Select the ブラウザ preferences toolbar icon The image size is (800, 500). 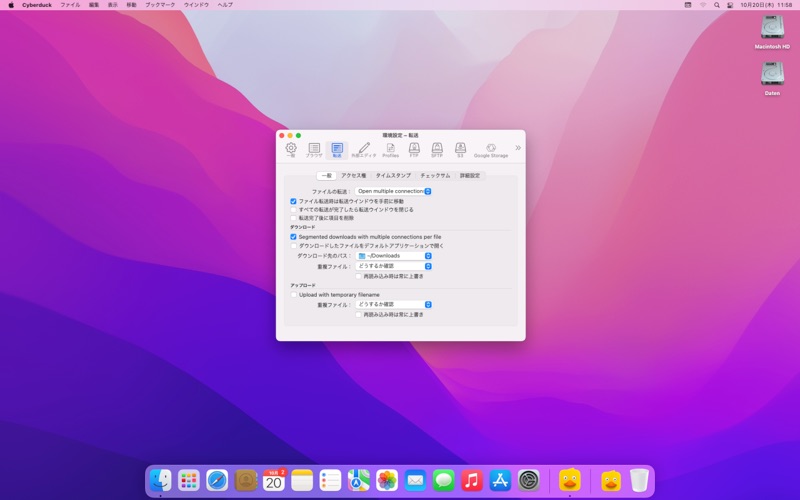[314, 149]
